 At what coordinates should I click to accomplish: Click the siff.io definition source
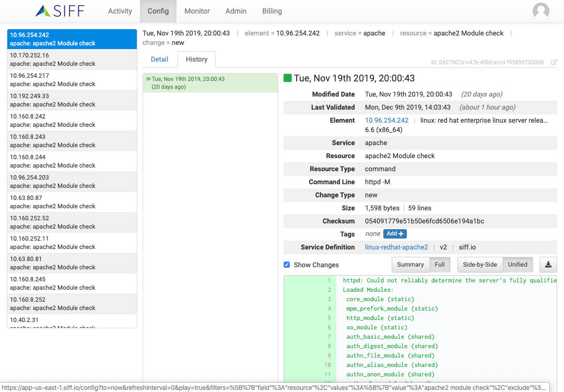(467, 247)
